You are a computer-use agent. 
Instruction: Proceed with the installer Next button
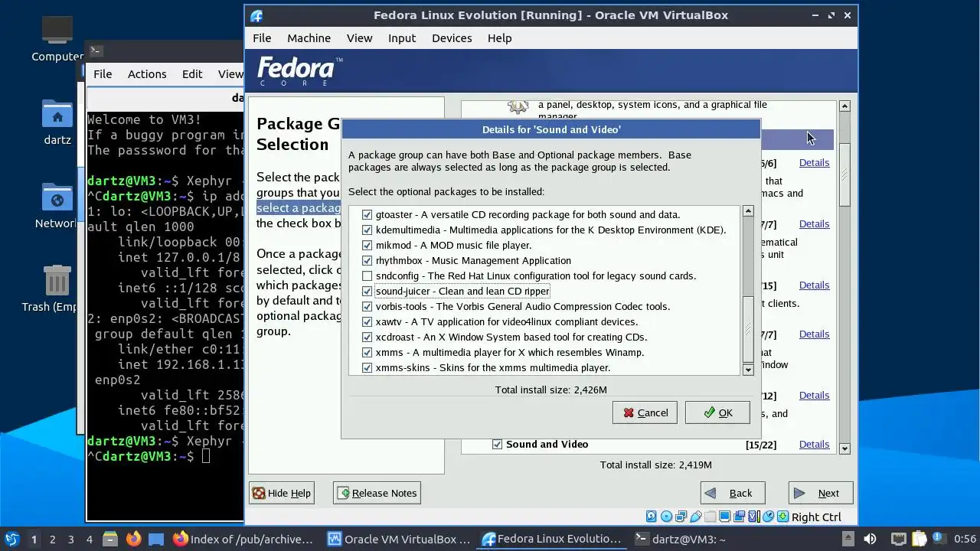820,493
